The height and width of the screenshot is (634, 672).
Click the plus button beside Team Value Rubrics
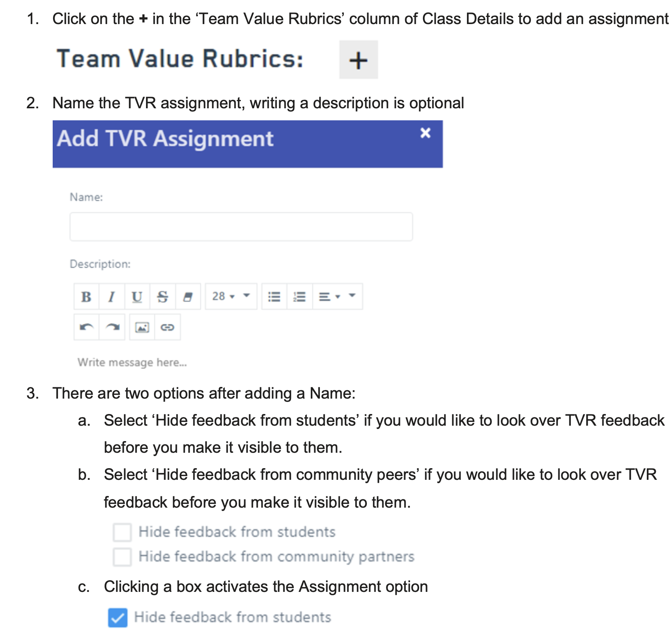click(358, 60)
